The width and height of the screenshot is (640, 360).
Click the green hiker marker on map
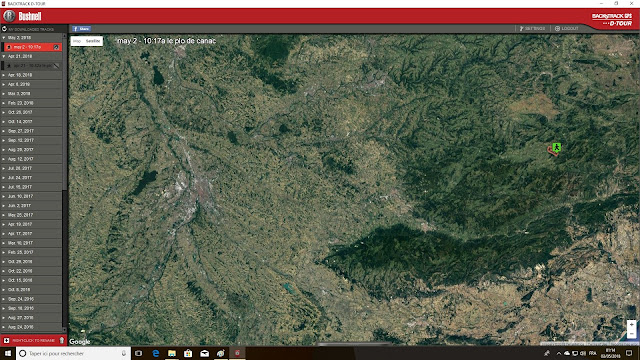(556, 147)
